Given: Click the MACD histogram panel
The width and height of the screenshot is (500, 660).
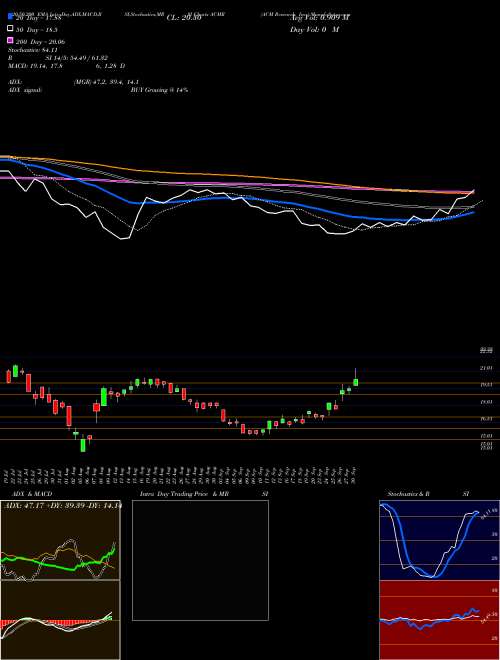Looking at the screenshot, I should tap(60, 620).
